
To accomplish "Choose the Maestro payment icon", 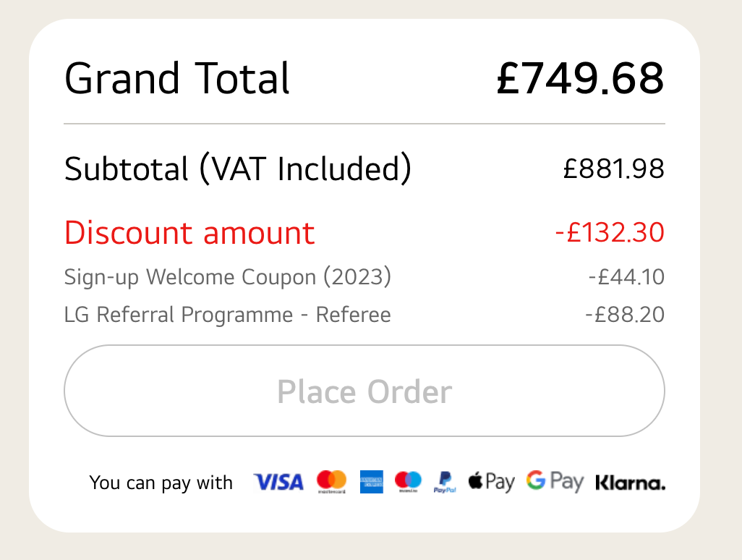I will coord(408,482).
